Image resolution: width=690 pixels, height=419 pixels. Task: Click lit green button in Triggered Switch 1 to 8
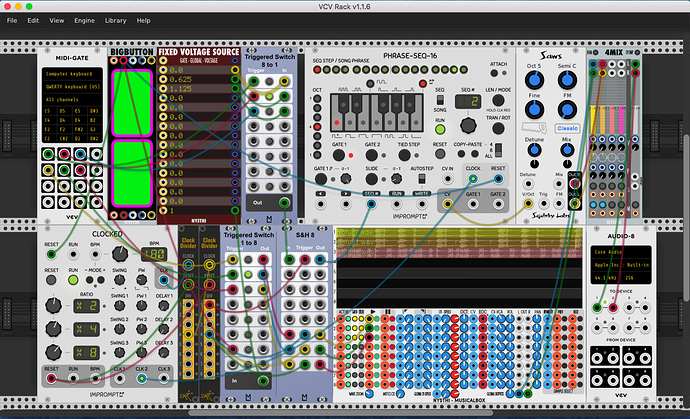(248, 275)
